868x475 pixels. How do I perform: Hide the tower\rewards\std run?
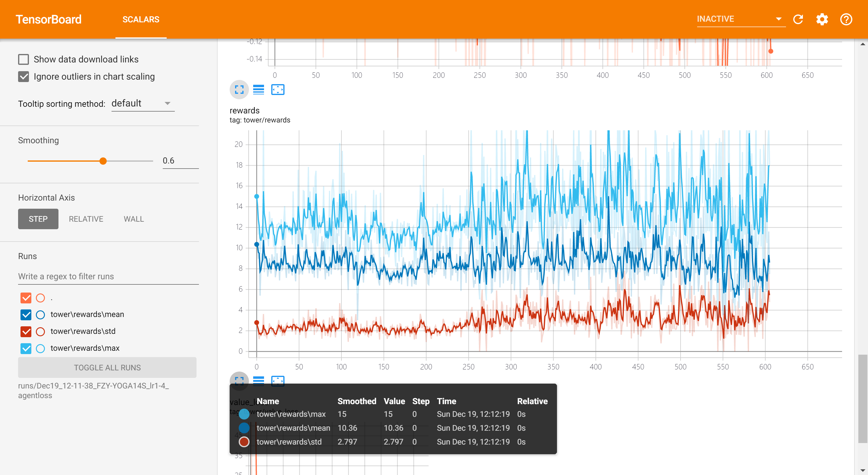pos(26,331)
